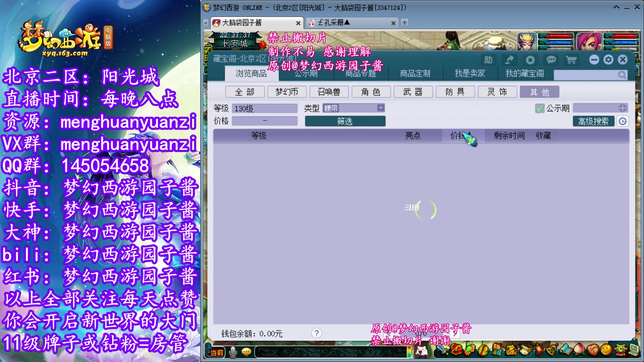Image resolution: width=644 pixels, height=362 pixels.
Task: Add a new client tab with the plus button
Action: tap(405, 22)
